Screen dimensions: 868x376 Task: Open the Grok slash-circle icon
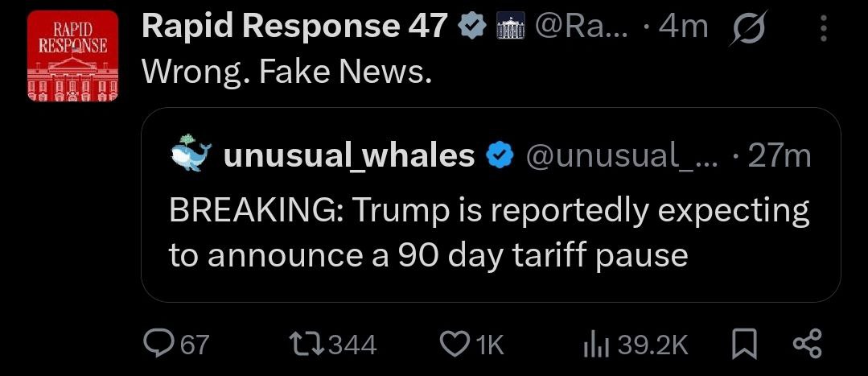coord(747,27)
